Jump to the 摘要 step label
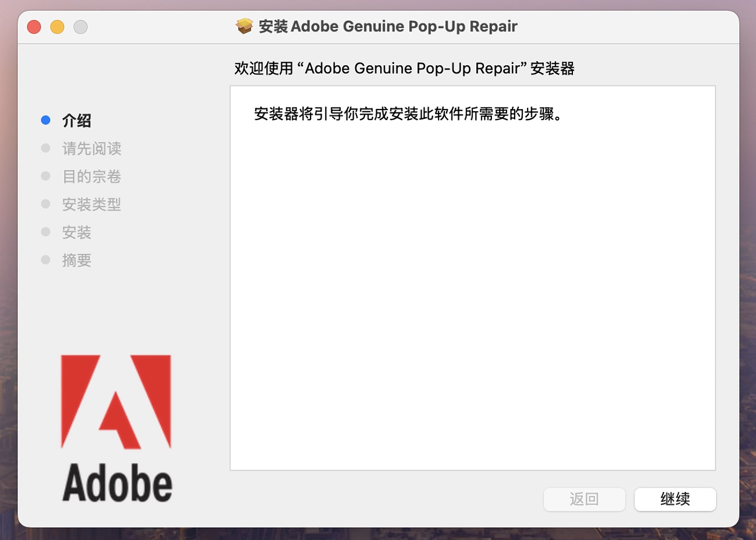The width and height of the screenshot is (756, 540). [x=77, y=261]
